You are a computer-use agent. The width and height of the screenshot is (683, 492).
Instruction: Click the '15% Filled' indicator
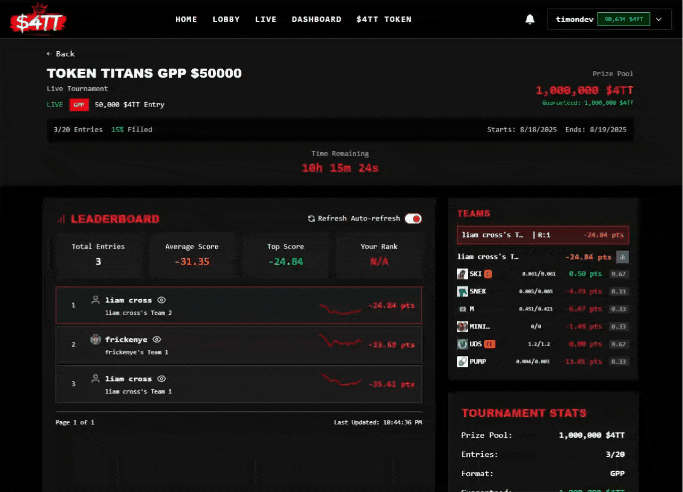click(x=132, y=130)
